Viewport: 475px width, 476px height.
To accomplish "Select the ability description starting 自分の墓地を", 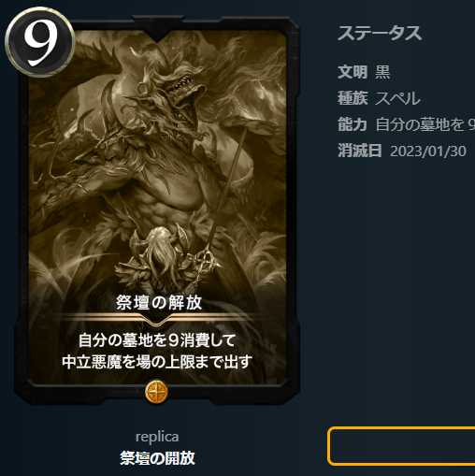I will click(425, 124).
